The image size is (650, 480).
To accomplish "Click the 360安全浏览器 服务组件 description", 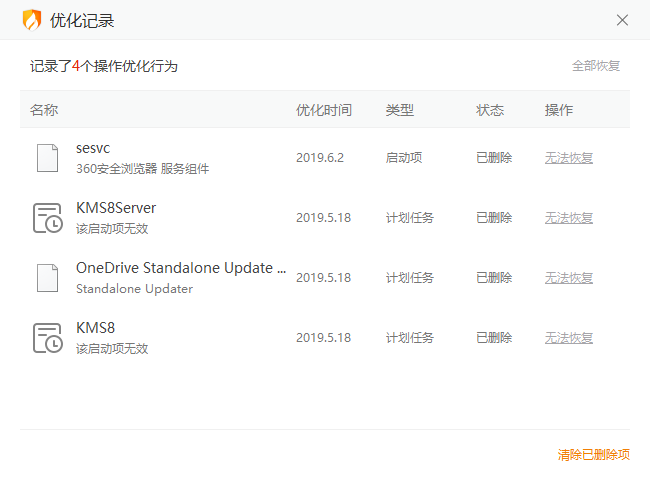I will click(143, 169).
